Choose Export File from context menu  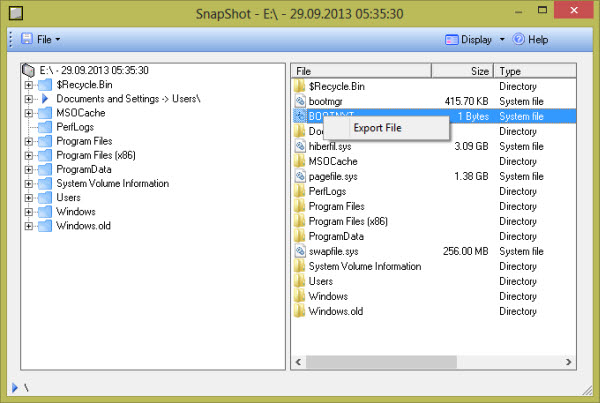pyautogui.click(x=377, y=128)
